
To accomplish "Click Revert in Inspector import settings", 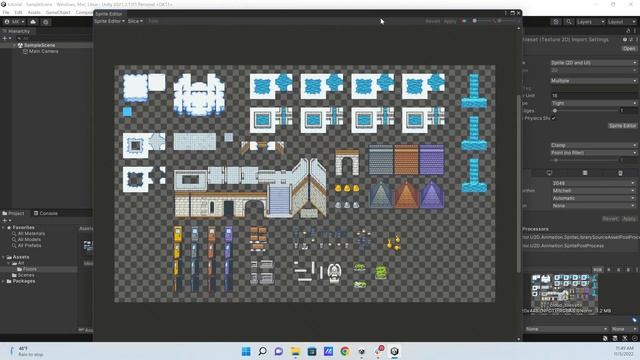I will pyautogui.click(x=610, y=219).
